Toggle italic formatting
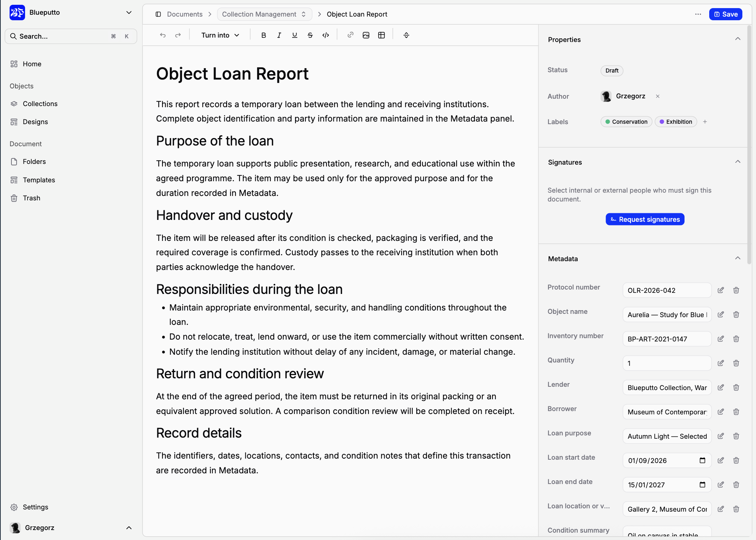 click(279, 35)
